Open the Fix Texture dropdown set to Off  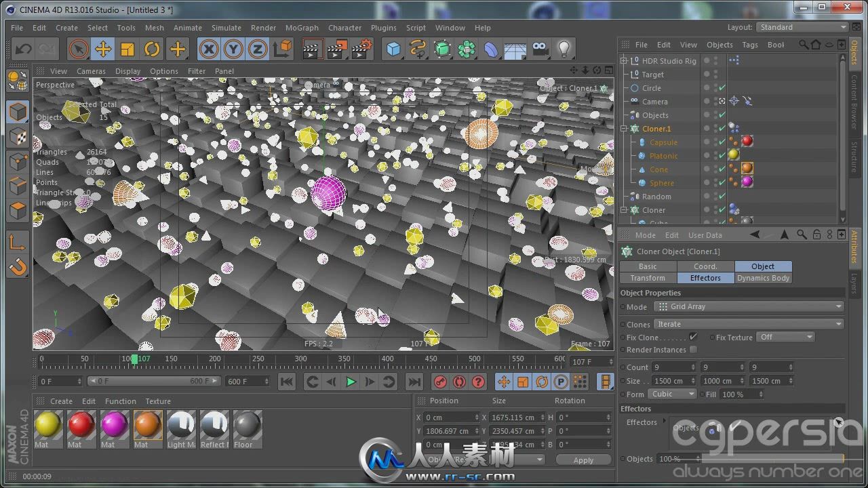(x=786, y=337)
